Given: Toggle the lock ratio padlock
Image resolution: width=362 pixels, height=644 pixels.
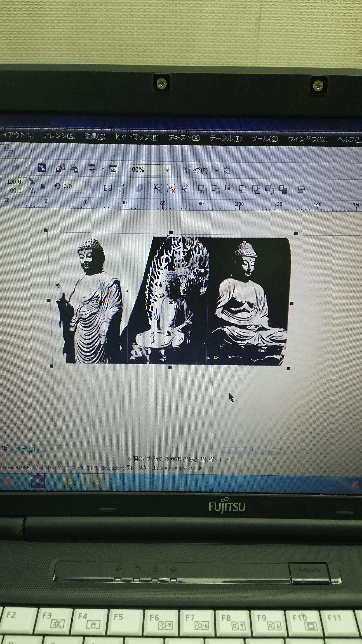Looking at the screenshot, I should [x=43, y=186].
